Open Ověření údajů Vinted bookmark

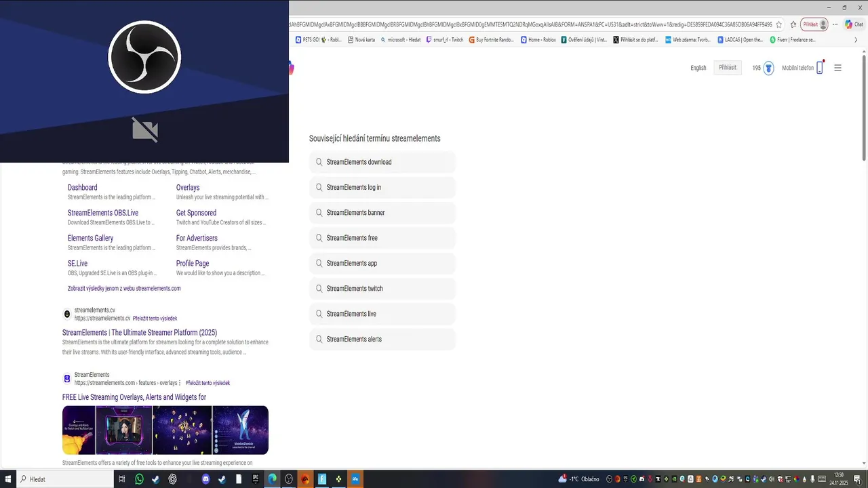point(584,40)
